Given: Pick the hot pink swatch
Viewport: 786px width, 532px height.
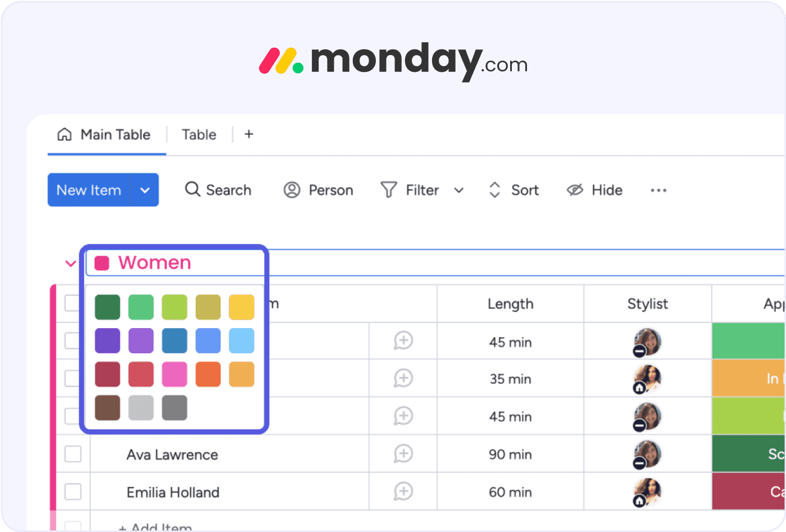Looking at the screenshot, I should pos(174,374).
